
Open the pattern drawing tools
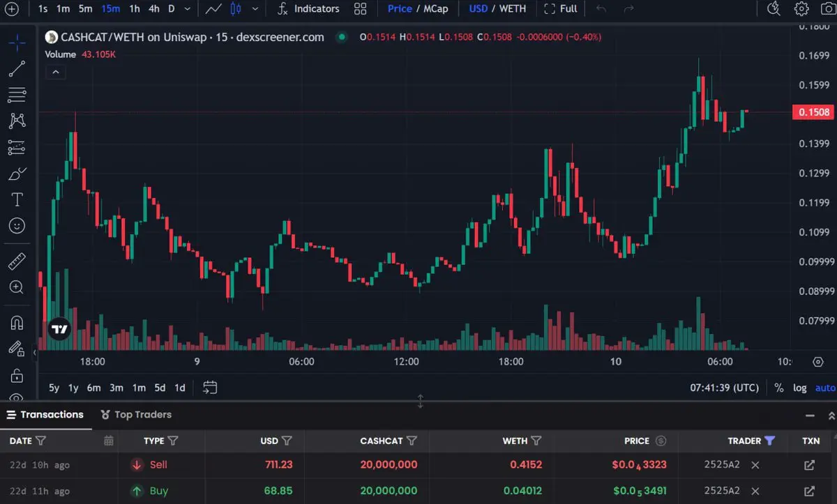(17, 121)
